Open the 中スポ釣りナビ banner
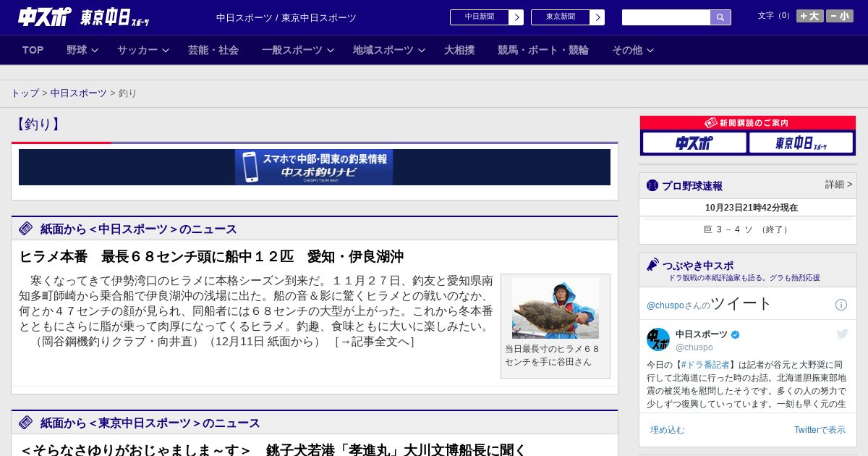 coord(314,167)
